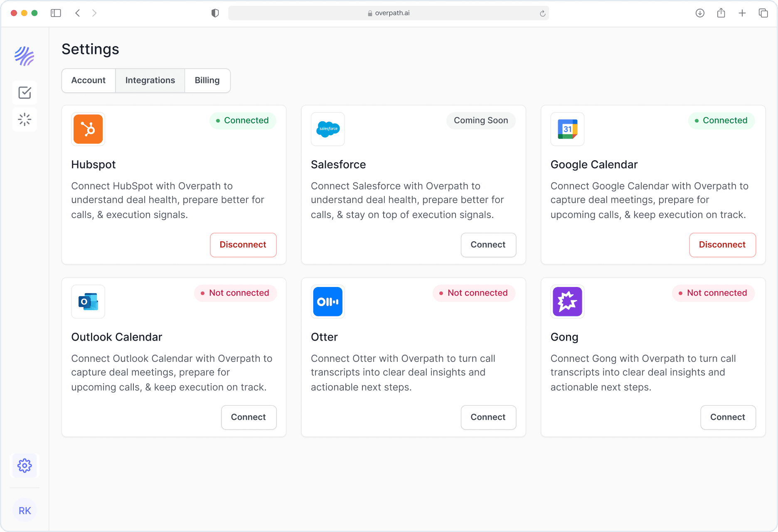Click the Otter description text
This screenshot has width=778, height=532.
click(x=403, y=373)
